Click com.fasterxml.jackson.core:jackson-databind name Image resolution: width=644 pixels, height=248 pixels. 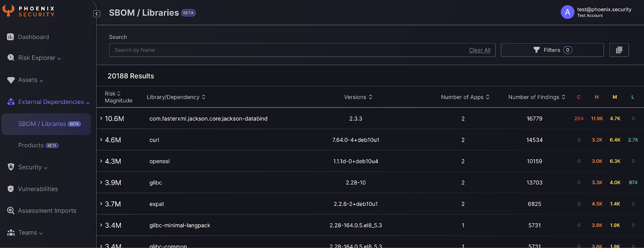click(208, 119)
